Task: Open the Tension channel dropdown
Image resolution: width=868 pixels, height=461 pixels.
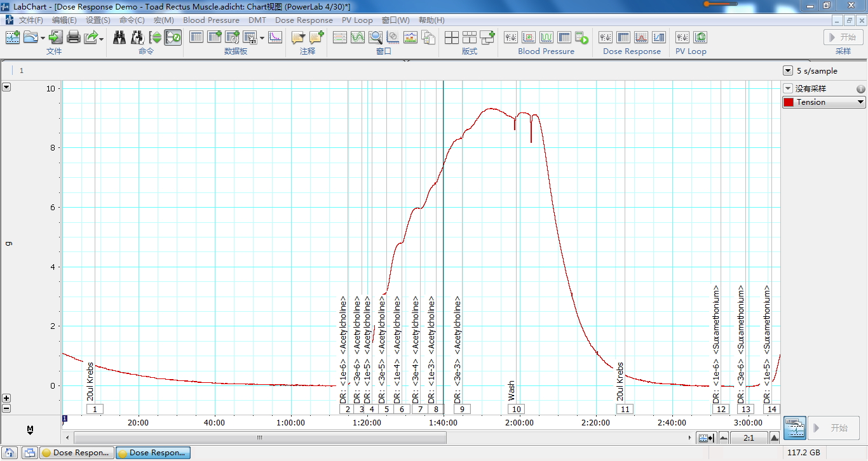Action: point(860,102)
